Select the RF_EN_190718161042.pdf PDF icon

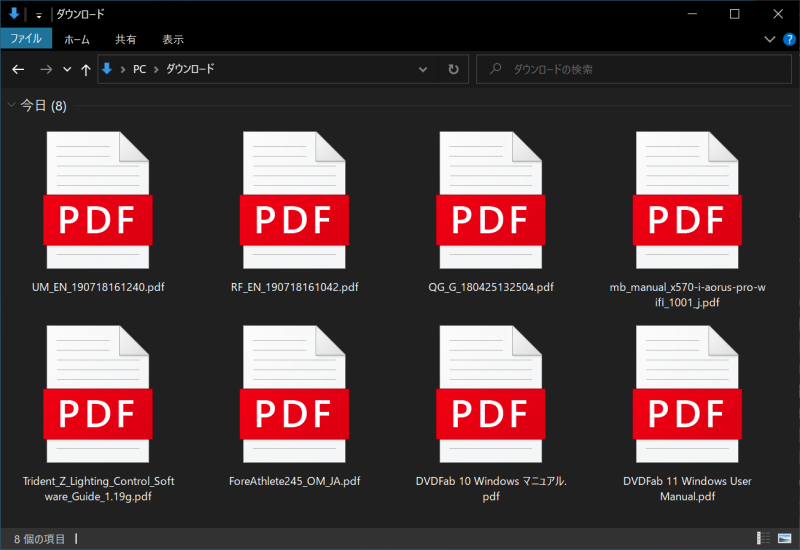[x=294, y=200]
